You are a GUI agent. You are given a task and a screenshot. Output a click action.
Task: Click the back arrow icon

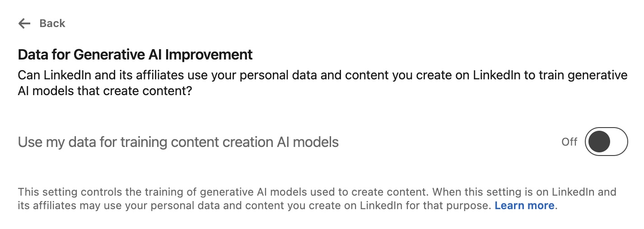(24, 23)
